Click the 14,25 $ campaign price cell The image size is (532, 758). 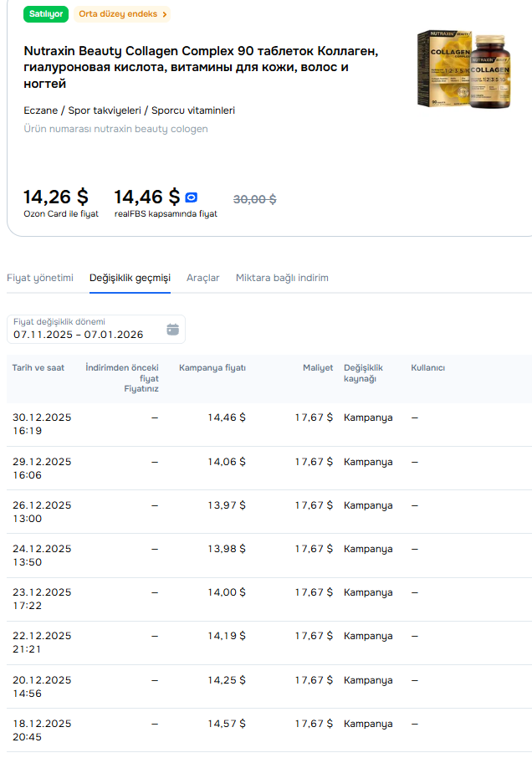click(x=227, y=681)
